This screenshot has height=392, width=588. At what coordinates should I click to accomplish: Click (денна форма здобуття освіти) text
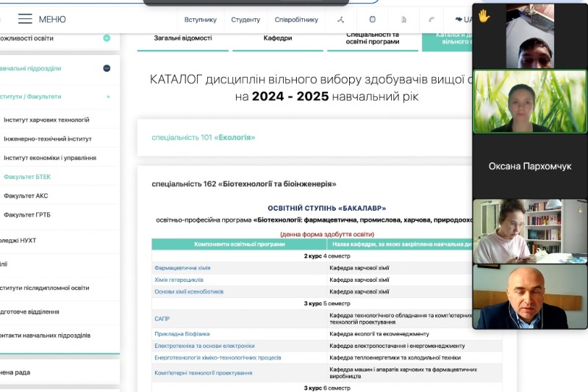327,234
